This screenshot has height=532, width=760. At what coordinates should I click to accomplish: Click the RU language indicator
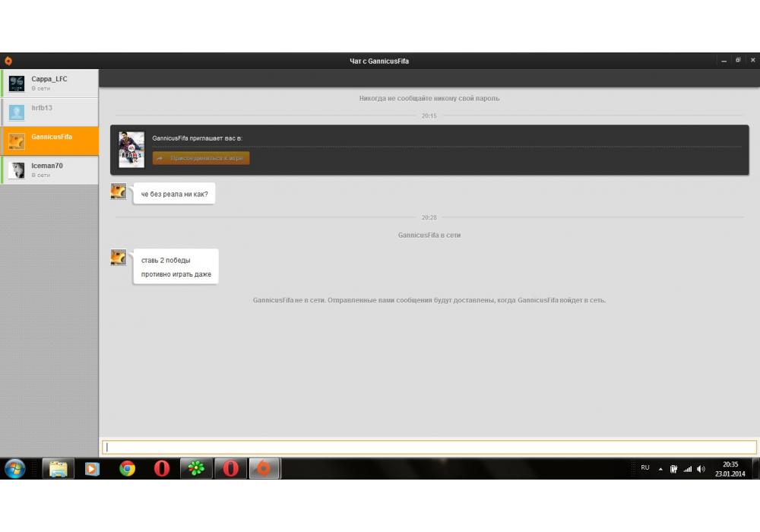tap(645, 467)
